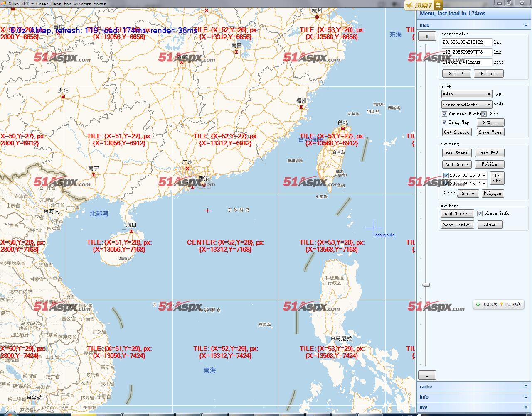The image size is (532, 416).
Task: Click the Save View button
Action: pos(490,132)
